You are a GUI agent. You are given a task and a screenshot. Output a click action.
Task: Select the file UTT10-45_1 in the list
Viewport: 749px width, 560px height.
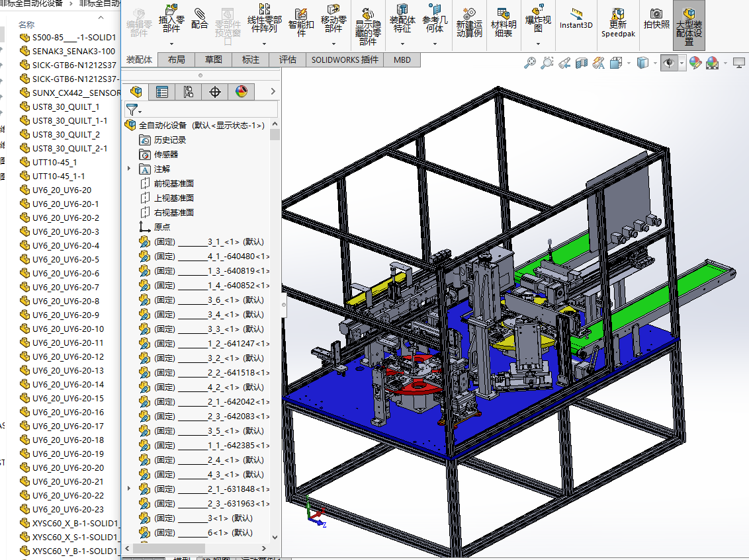[54, 162]
